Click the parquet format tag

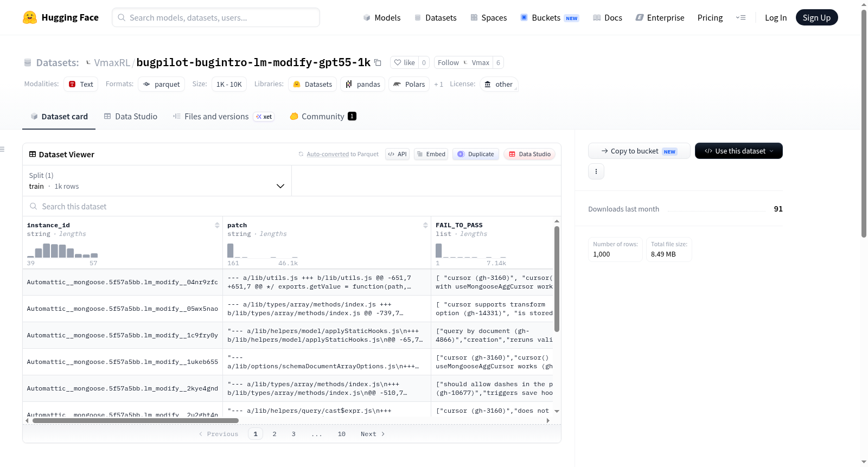(x=162, y=84)
